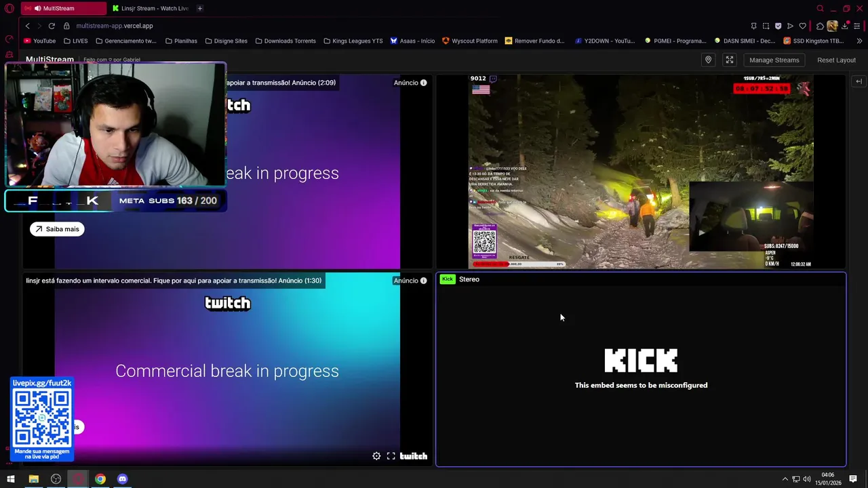The image size is (868, 488).
Task: Click the pin icon in address bar
Action: click(x=753, y=26)
